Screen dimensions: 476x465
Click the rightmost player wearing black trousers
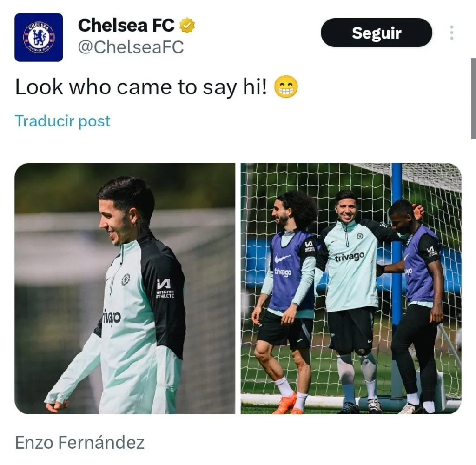click(x=417, y=307)
